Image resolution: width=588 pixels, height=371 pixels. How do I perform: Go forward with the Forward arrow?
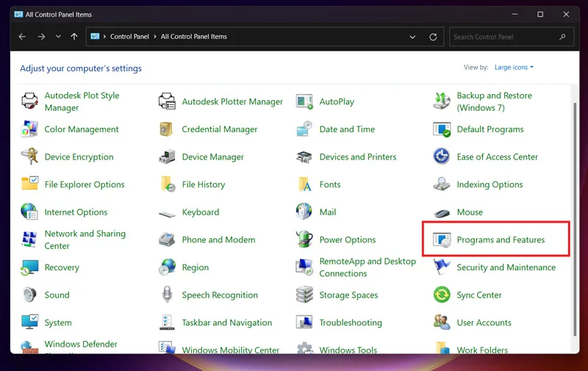tap(41, 36)
